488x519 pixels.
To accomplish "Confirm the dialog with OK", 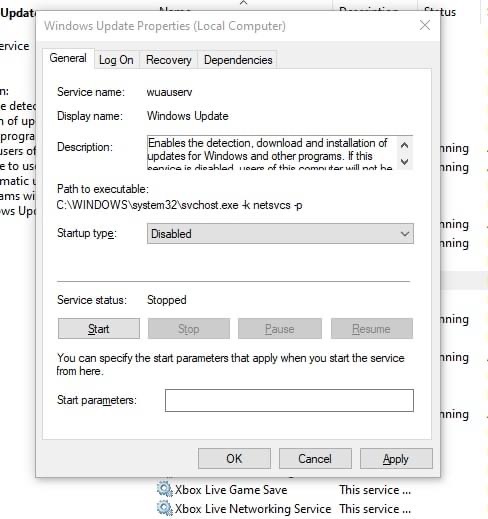I will pos(234,459).
